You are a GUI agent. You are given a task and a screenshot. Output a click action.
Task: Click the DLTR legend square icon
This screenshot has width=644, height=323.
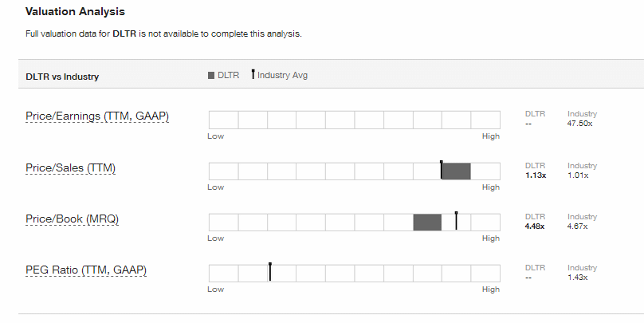pos(211,76)
